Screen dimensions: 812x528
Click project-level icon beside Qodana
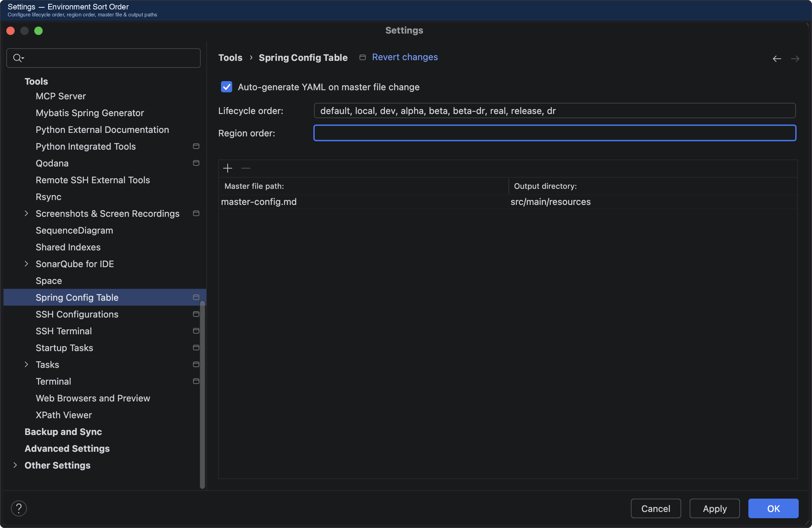pyautogui.click(x=196, y=163)
